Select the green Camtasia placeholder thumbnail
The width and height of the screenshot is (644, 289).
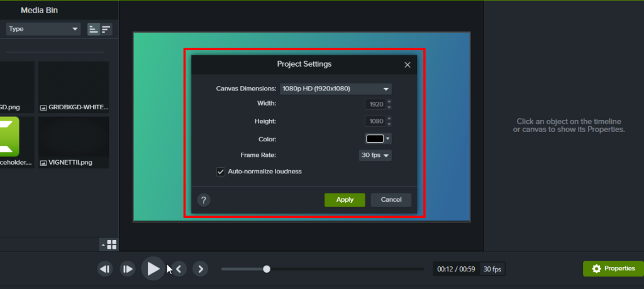point(9,137)
